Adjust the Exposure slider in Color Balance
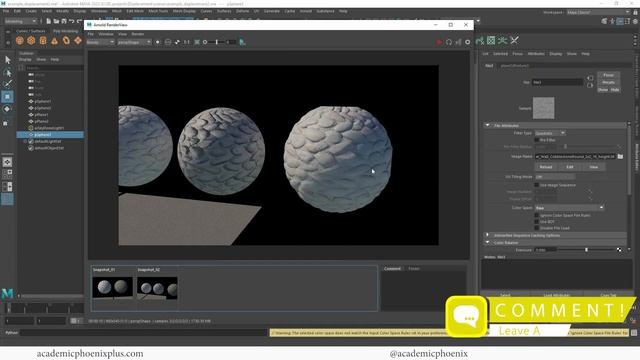Screen dimensions: 640x360 pos(587,249)
